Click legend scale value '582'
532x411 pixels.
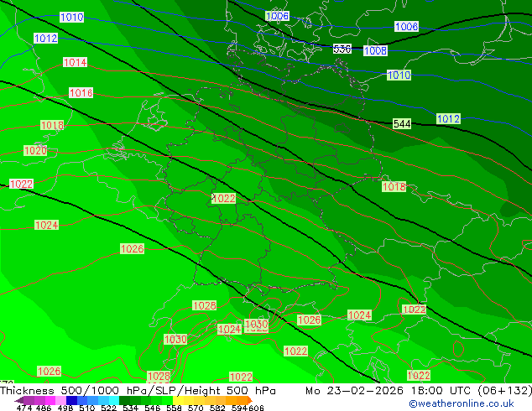217,408
